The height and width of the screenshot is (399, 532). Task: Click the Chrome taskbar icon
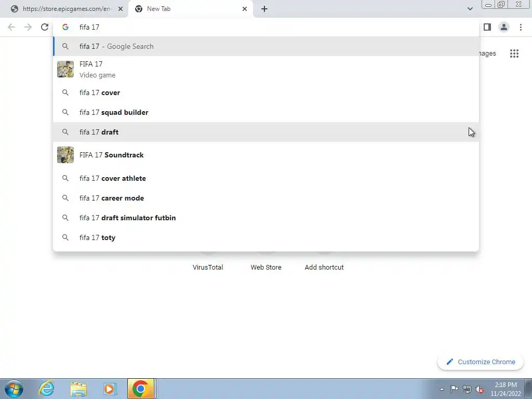140,389
